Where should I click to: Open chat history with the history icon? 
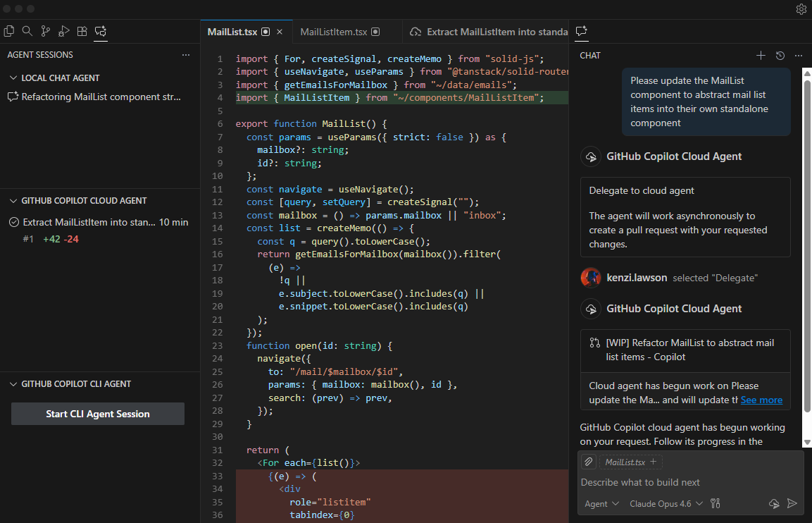point(780,55)
